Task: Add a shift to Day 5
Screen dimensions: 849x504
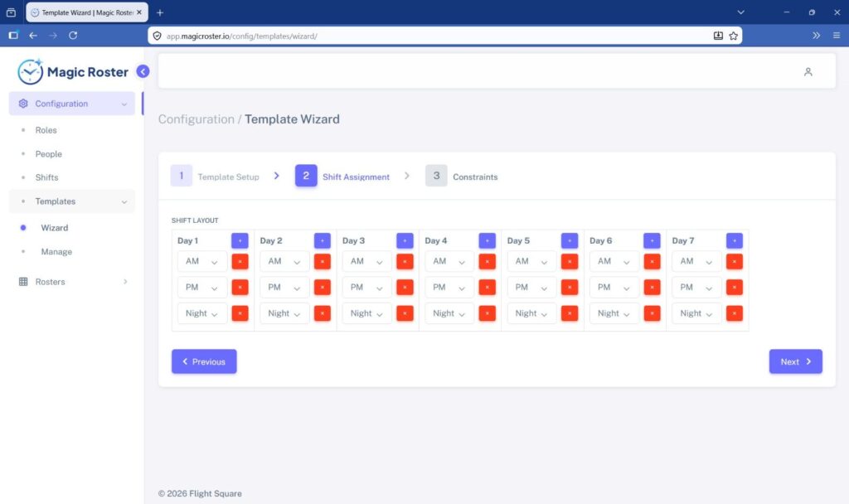Action: click(569, 240)
